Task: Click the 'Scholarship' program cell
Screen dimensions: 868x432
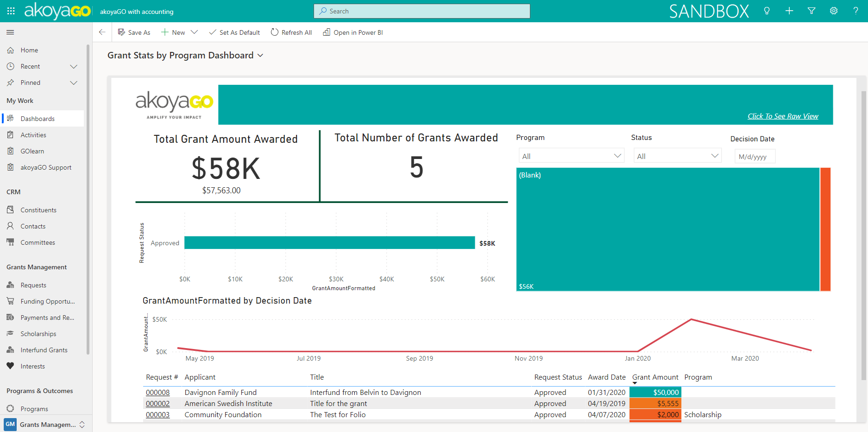Action: (x=703, y=414)
